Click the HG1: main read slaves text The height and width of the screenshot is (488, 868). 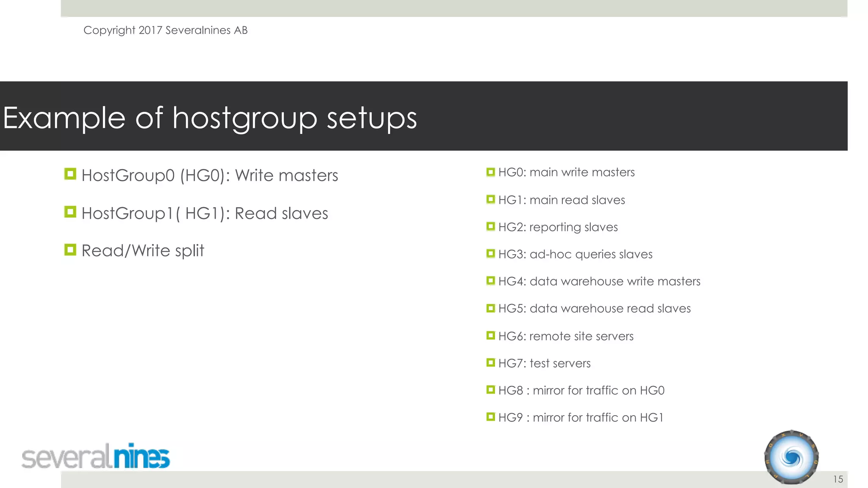(562, 200)
